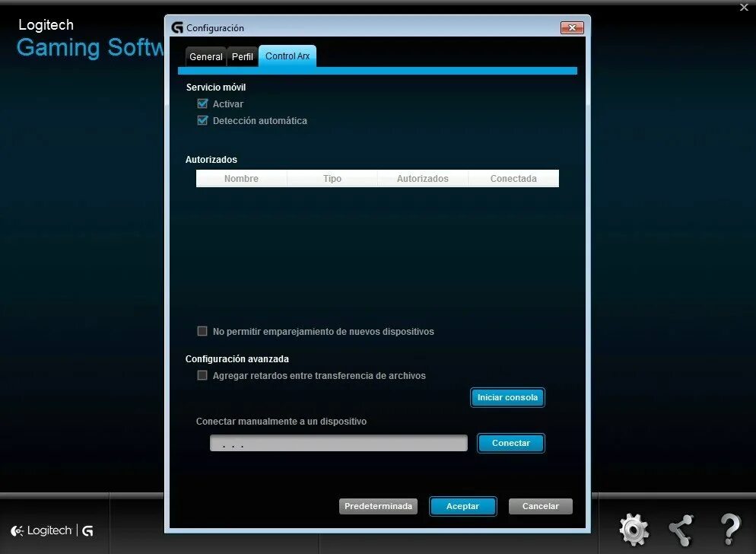Click the manual device IP address field
This screenshot has height=554, width=756.
point(338,443)
